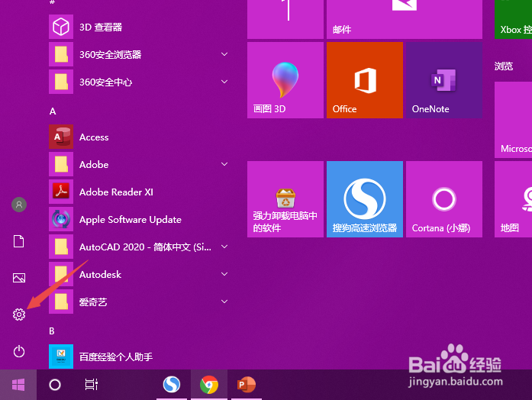The image size is (532, 400).
Task: Click the 爱奇艺 folder icon
Action: tap(61, 302)
